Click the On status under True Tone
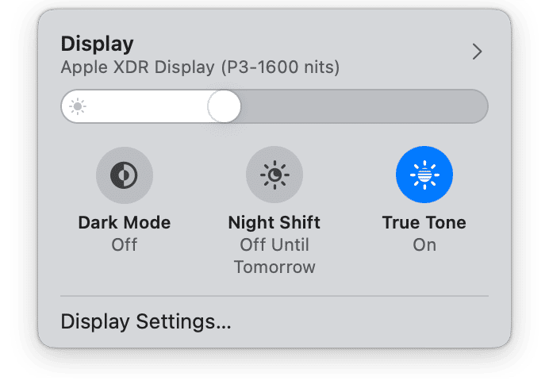The image size is (549, 392). point(424,244)
